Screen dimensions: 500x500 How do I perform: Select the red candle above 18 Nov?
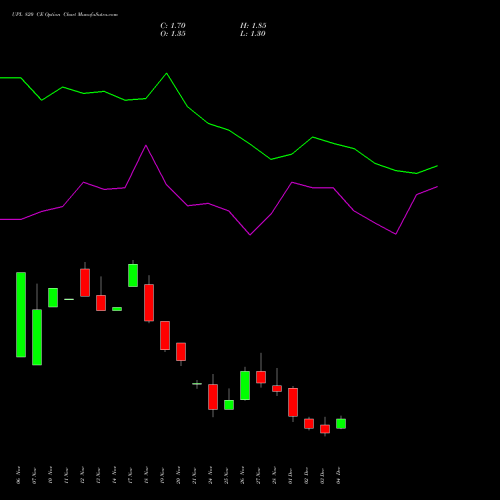[x=149, y=303]
